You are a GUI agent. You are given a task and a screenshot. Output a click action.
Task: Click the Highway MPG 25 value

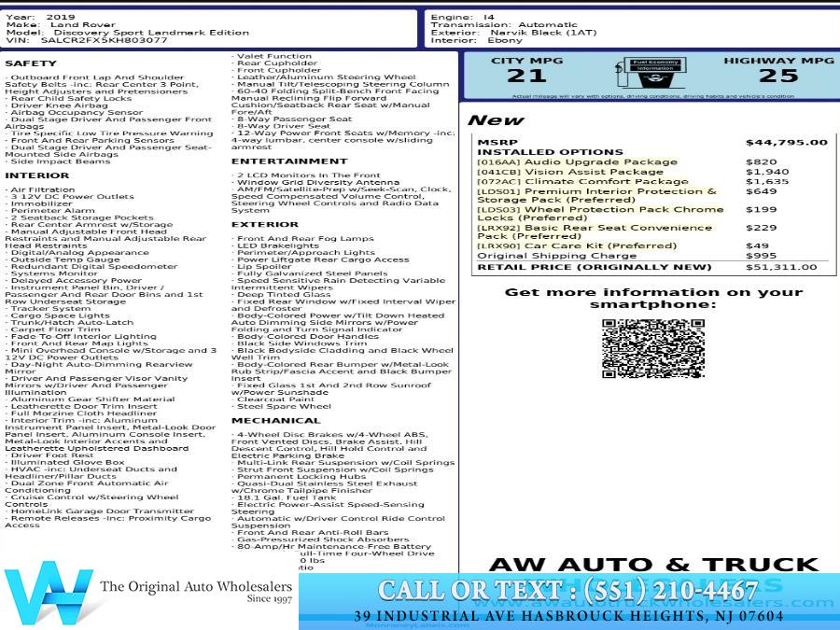pyautogui.click(x=777, y=76)
